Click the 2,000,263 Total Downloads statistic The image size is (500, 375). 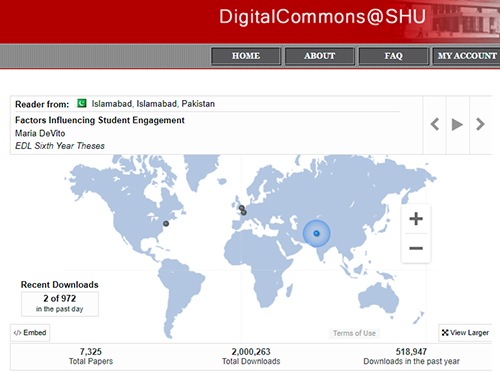(x=251, y=356)
